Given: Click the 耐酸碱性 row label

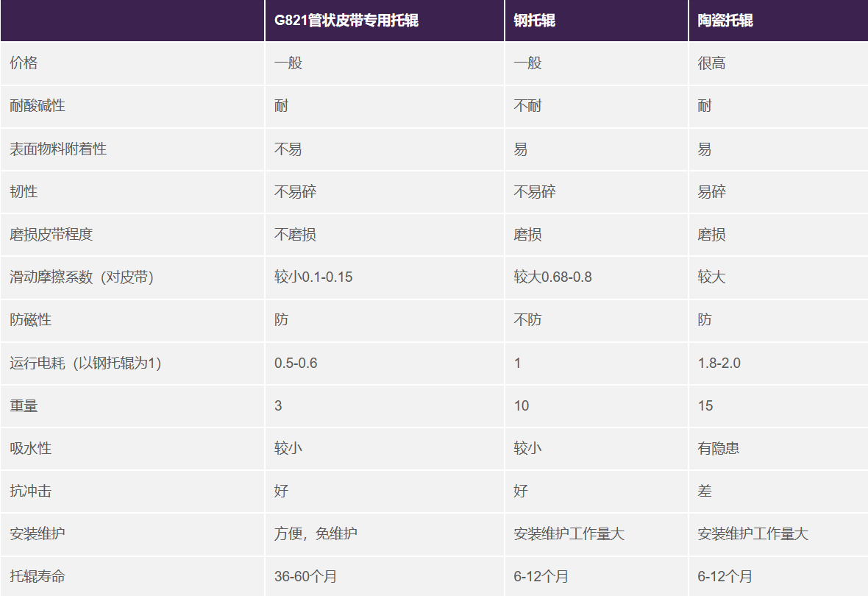Looking at the screenshot, I should (x=38, y=106).
